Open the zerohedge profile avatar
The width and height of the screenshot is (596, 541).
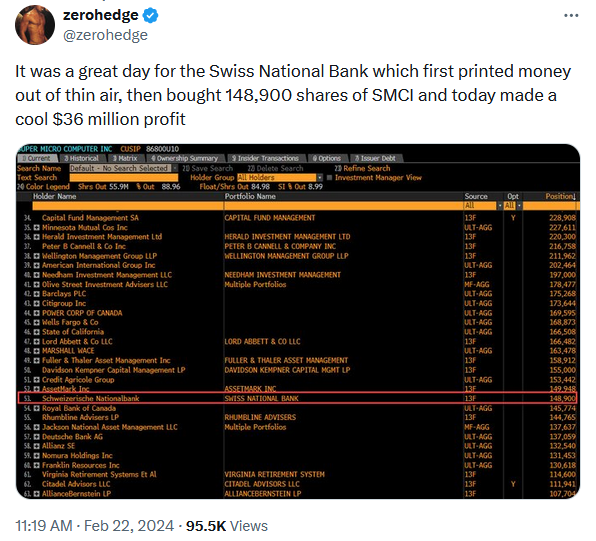click(35, 25)
